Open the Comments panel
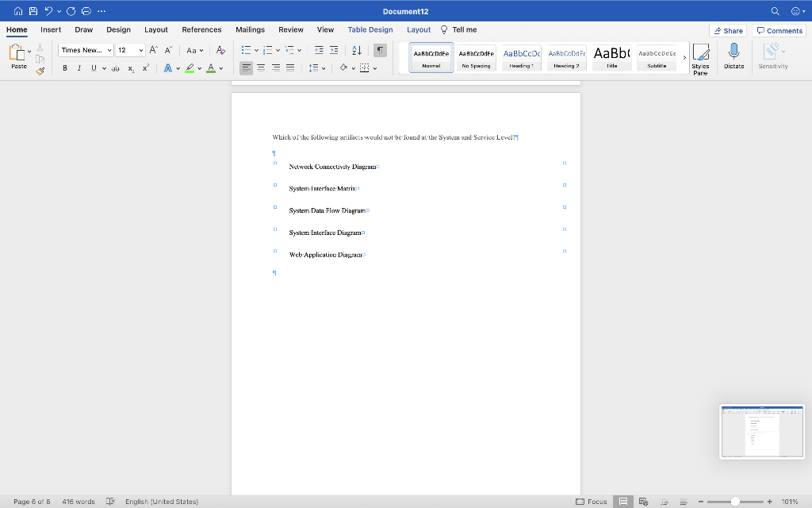The height and width of the screenshot is (508, 812). (779, 30)
